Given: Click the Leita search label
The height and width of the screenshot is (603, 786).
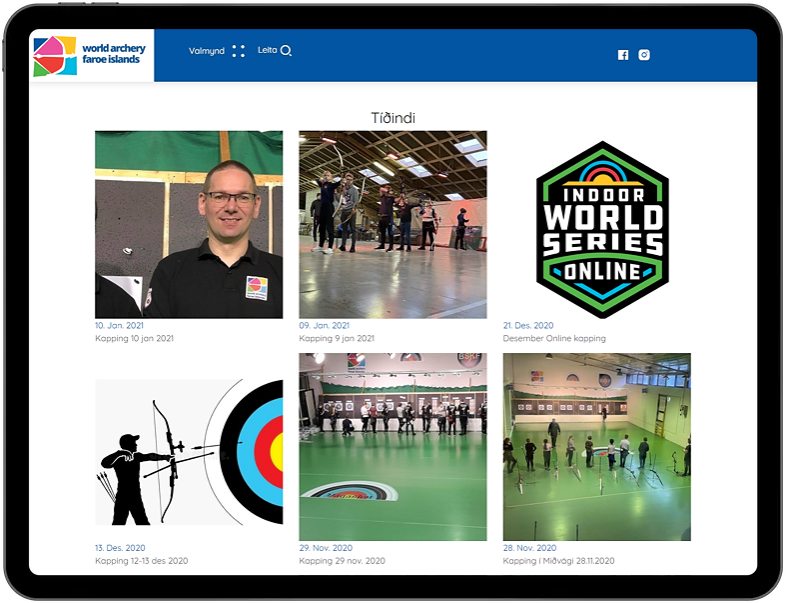Looking at the screenshot, I should point(267,50).
